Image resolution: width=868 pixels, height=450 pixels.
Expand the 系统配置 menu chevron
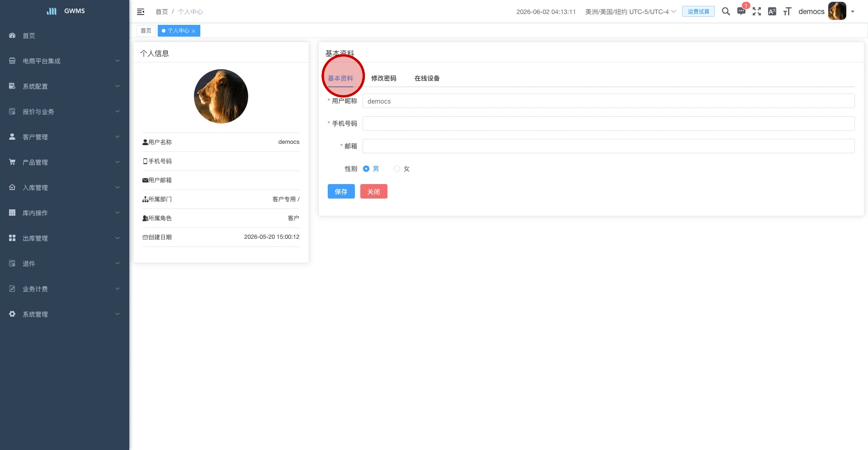click(118, 86)
